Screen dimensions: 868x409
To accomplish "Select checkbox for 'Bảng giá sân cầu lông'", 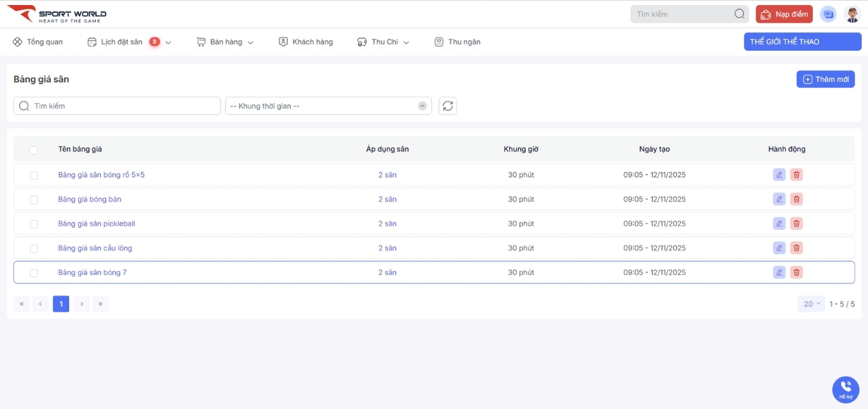I will coord(34,248).
